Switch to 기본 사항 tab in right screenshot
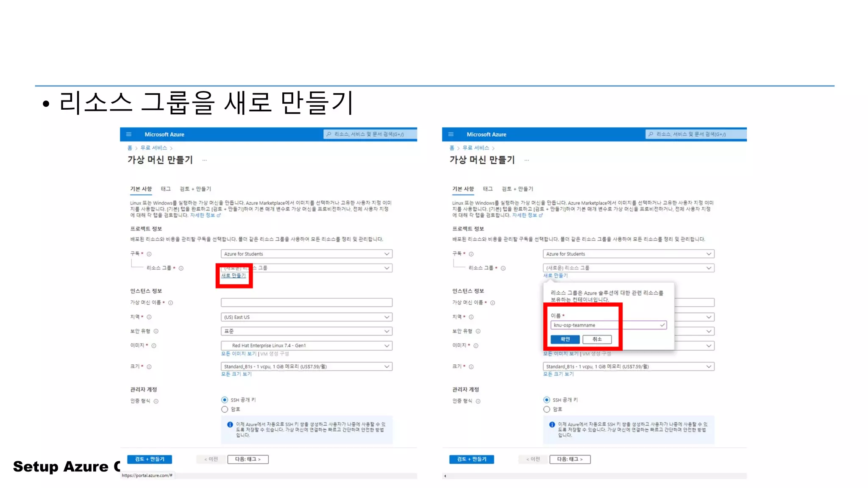868x488 pixels. point(463,189)
